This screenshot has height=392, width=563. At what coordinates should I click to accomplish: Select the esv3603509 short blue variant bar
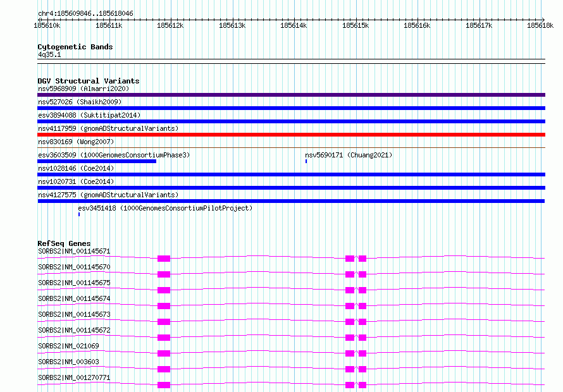[x=97, y=161]
